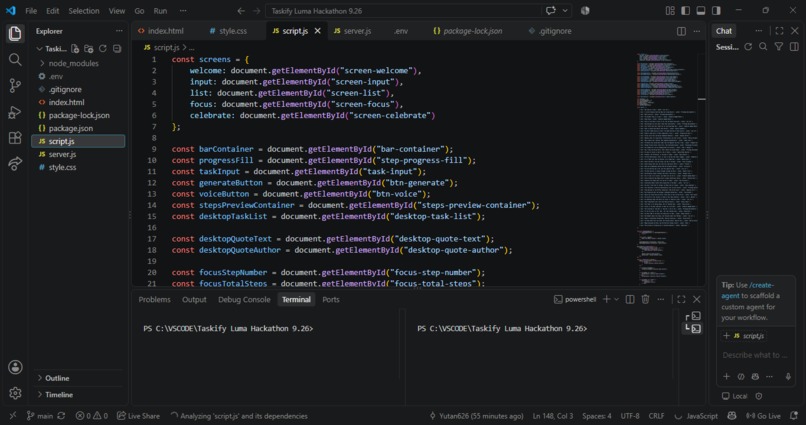Viewport: 806px width, 425px height.
Task: Split the editor to the right
Action: 681,31
